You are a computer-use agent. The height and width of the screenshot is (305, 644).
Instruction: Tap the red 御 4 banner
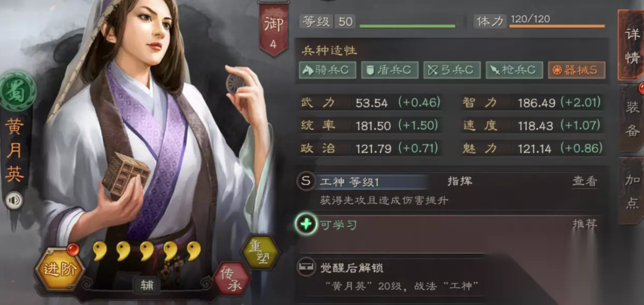(x=274, y=31)
